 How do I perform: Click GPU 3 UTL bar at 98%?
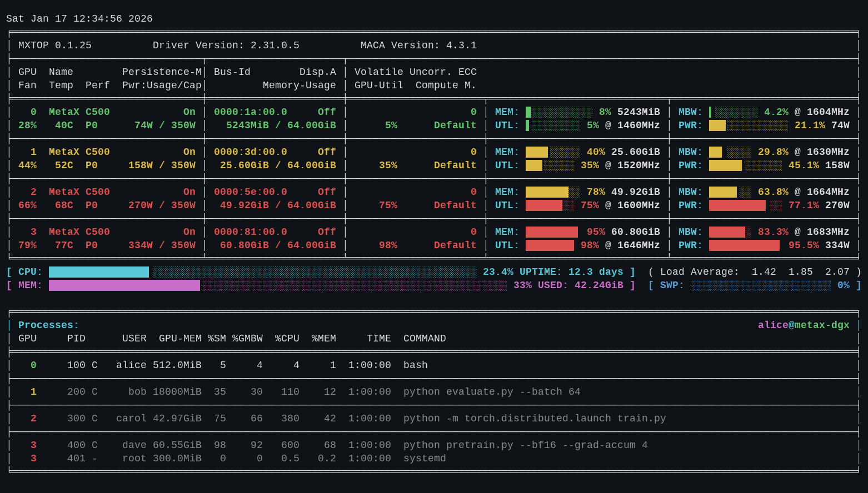[550, 245]
